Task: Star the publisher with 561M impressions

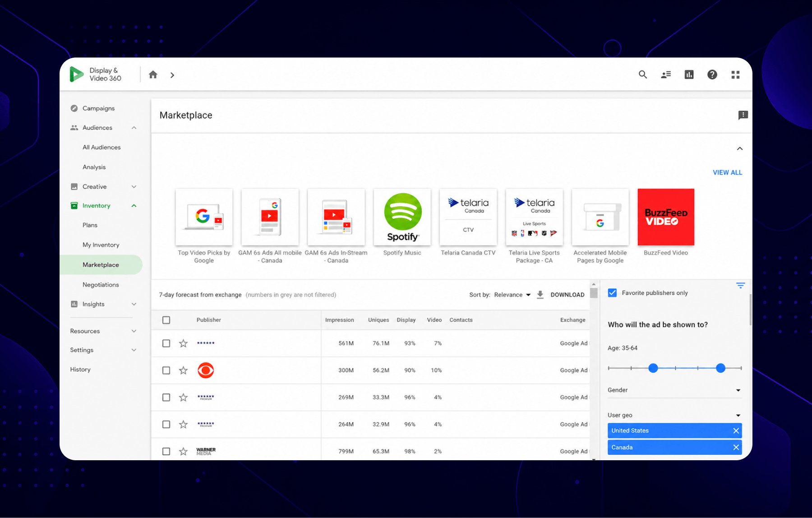Action: [183, 343]
